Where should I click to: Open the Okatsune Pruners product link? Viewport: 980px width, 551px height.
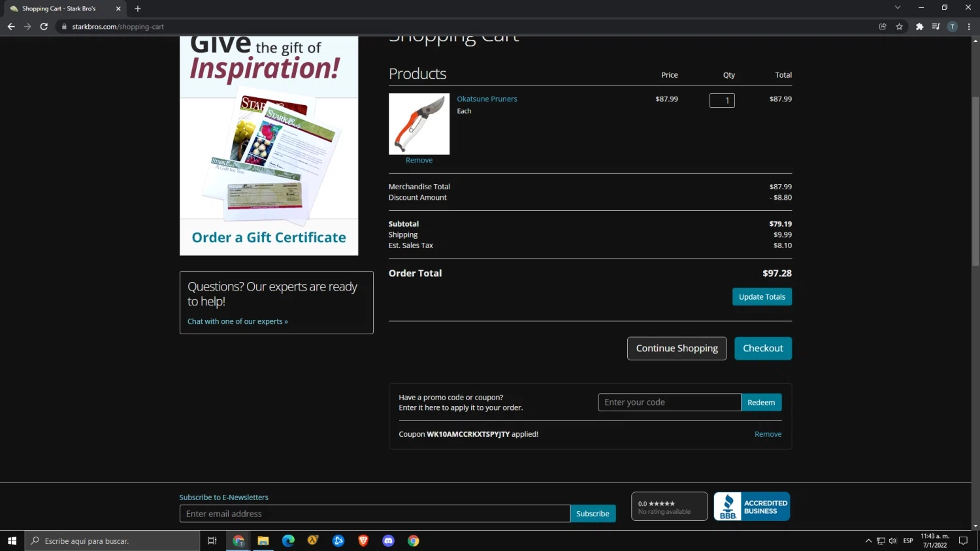(x=487, y=99)
